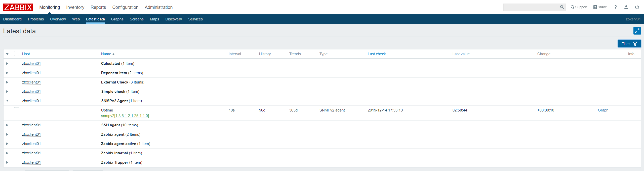
Task: Collapse the SNMPv2 Agent group
Action: click(x=7, y=101)
